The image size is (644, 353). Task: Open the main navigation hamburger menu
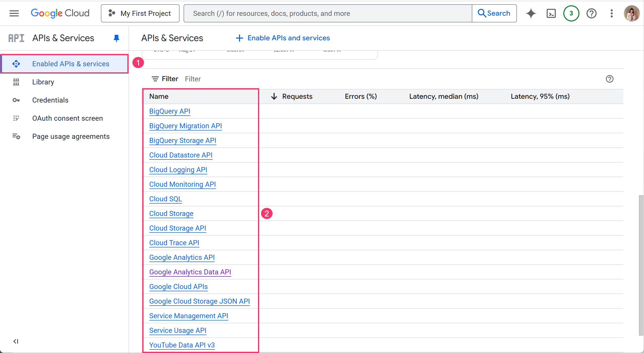14,13
